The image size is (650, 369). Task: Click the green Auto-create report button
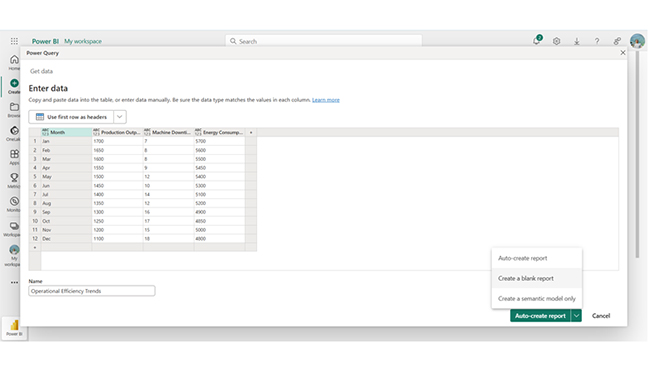(x=540, y=316)
